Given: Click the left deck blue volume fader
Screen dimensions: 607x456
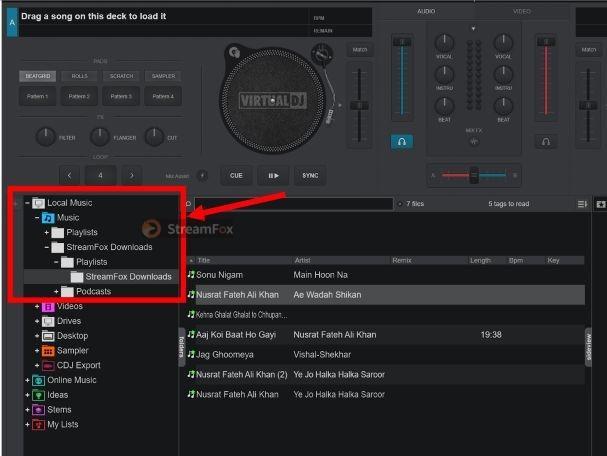Looking at the screenshot, I should [x=402, y=42].
